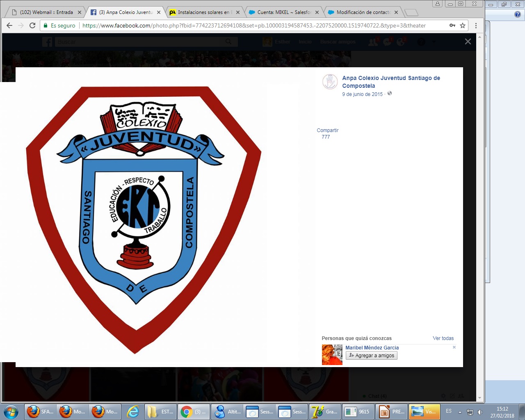Open the Vis image viewer taskbar item
This screenshot has height=420, width=525.
pos(424,412)
